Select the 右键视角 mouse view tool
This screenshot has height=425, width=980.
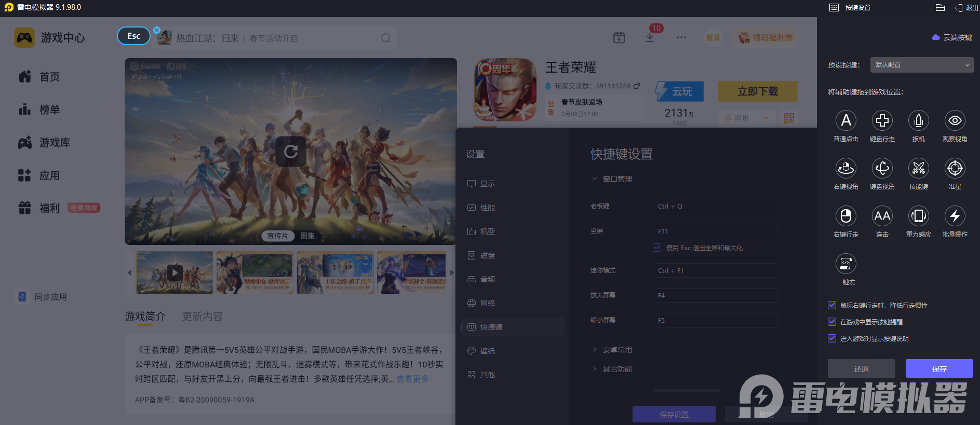(845, 168)
